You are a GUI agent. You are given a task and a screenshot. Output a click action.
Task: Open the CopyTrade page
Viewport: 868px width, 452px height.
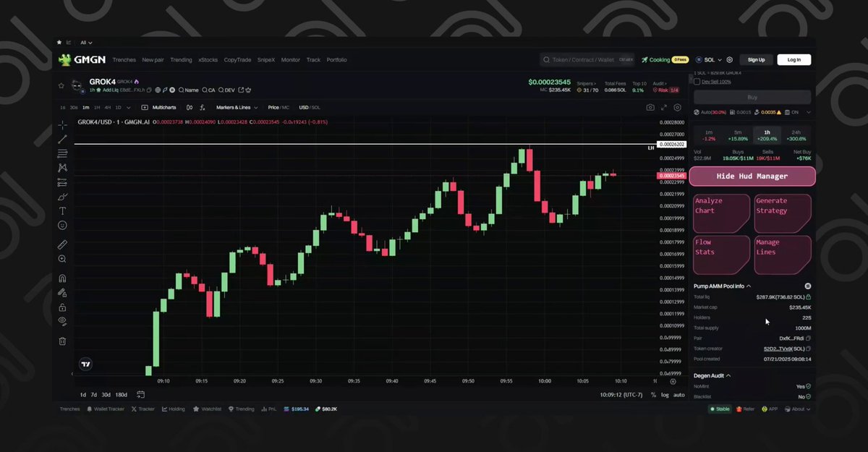click(x=237, y=60)
